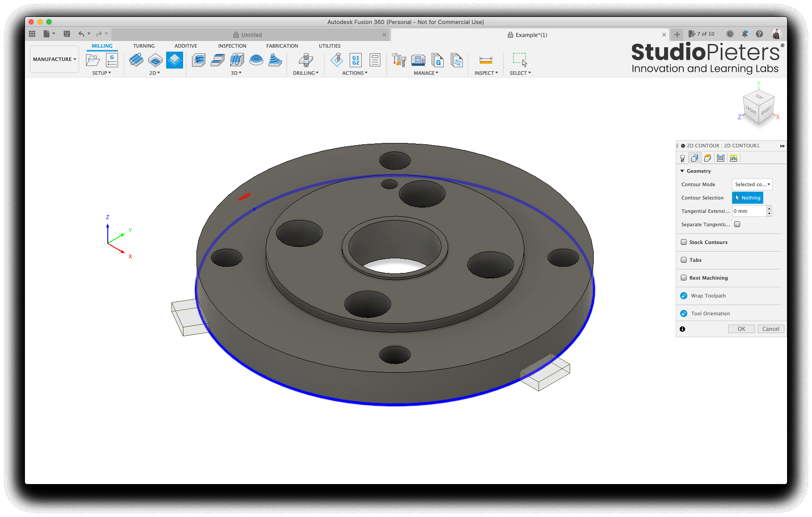
Task: Open the Contour Mode combo box
Action: pos(752,184)
